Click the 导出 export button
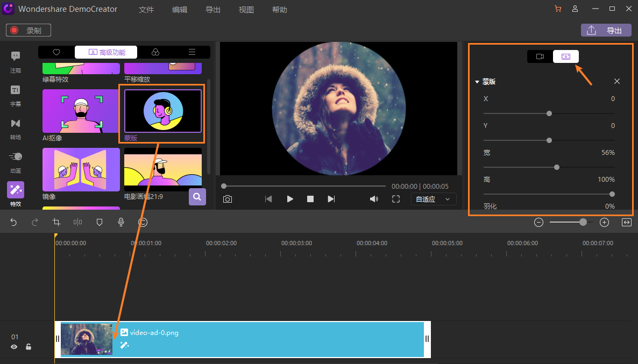The image size is (638, 364). 606,31
